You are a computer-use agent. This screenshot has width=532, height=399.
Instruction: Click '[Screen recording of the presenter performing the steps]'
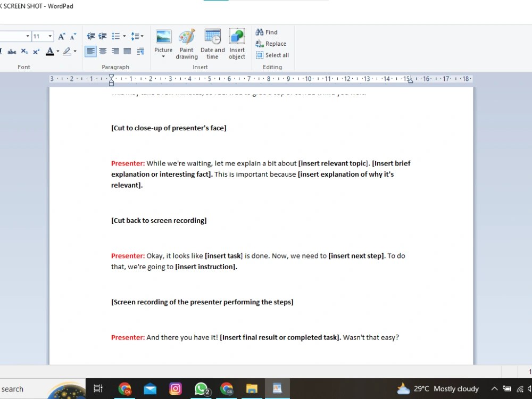pos(202,302)
